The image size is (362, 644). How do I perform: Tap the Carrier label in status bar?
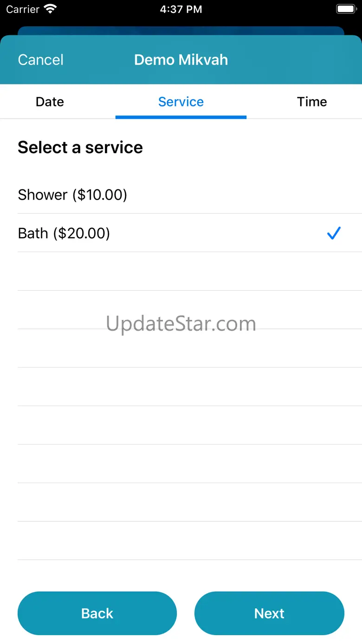(x=22, y=9)
